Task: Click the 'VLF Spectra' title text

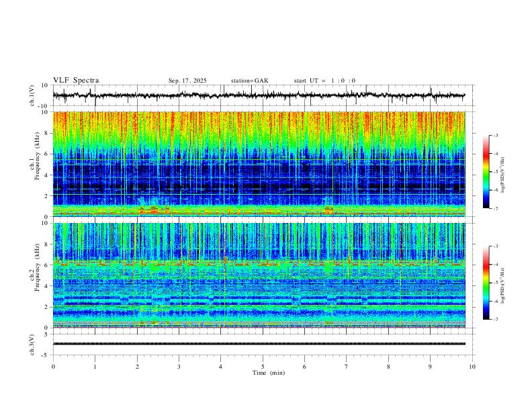Action: click(76, 81)
